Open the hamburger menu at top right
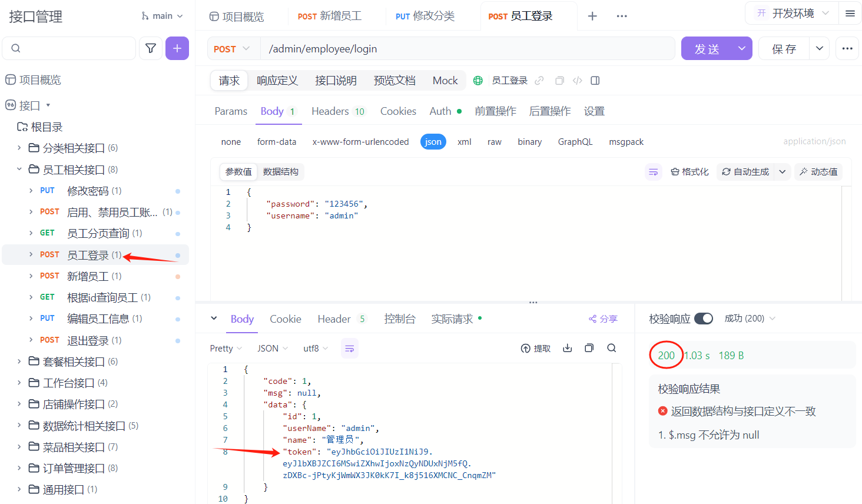 pos(850,14)
